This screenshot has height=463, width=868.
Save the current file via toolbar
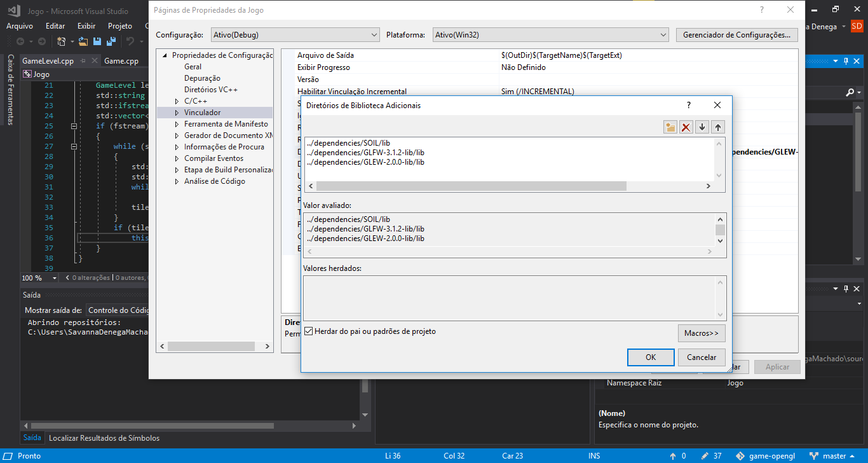[97, 41]
